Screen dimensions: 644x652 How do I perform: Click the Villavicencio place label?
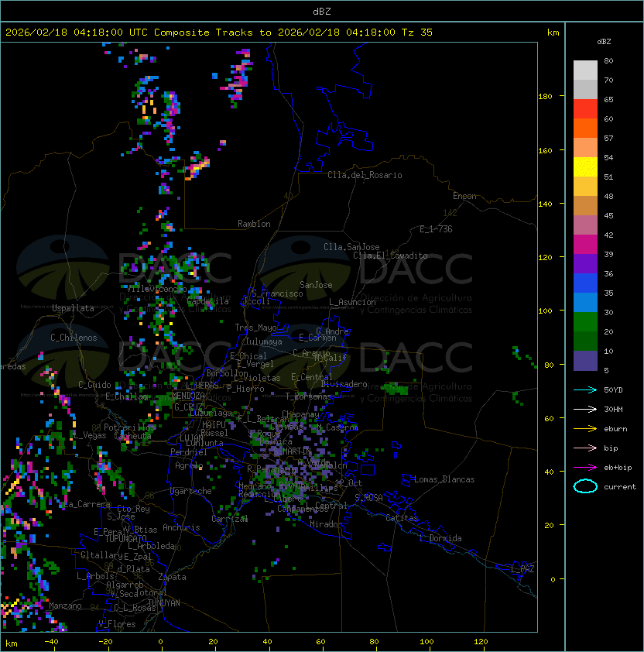[x=156, y=289]
